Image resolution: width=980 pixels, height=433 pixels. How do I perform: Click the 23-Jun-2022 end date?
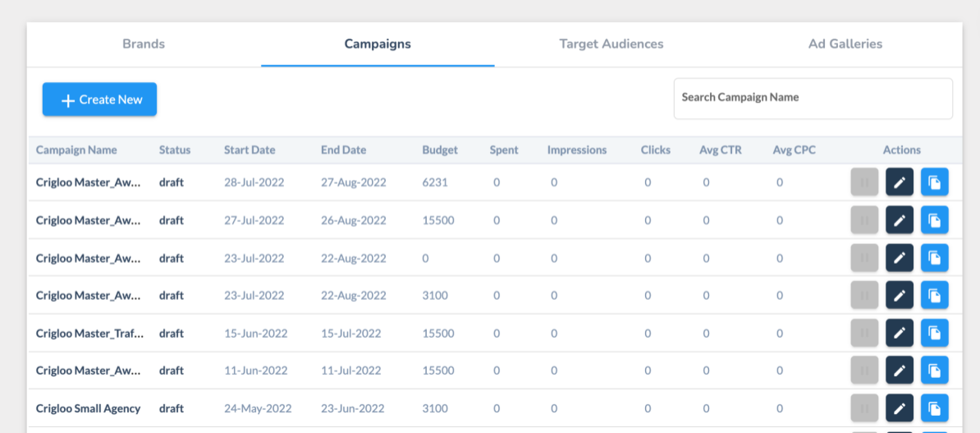click(352, 408)
